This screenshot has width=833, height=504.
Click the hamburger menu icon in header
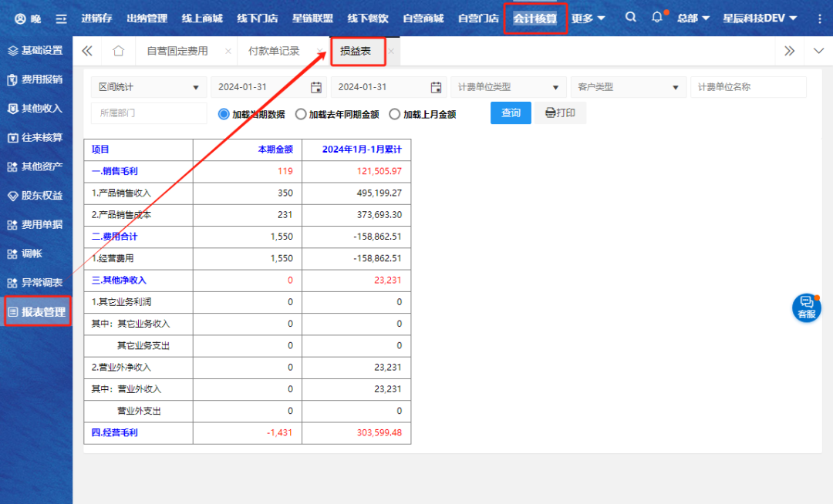(x=61, y=18)
